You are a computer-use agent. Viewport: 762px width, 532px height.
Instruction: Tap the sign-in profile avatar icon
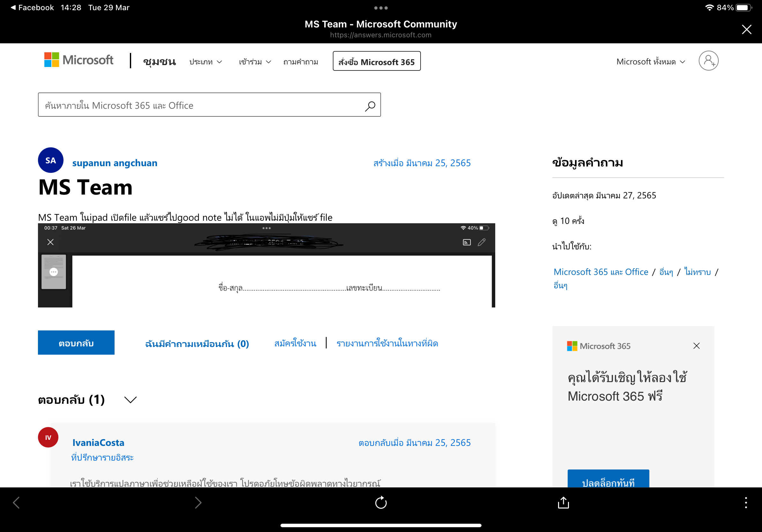[x=708, y=61]
